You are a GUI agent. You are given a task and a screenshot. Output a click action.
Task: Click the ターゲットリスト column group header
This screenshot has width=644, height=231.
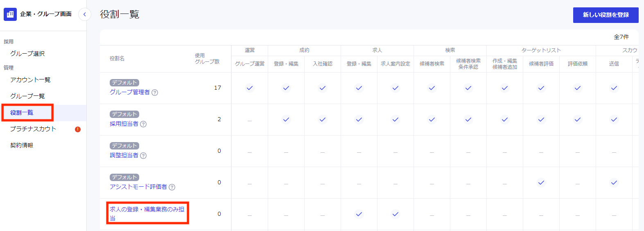click(541, 50)
